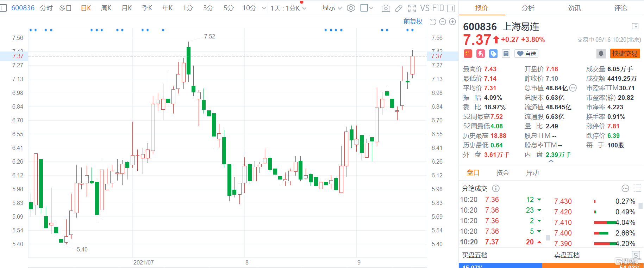Open the 评论 tab
This screenshot has width=644, height=268.
click(621, 8)
